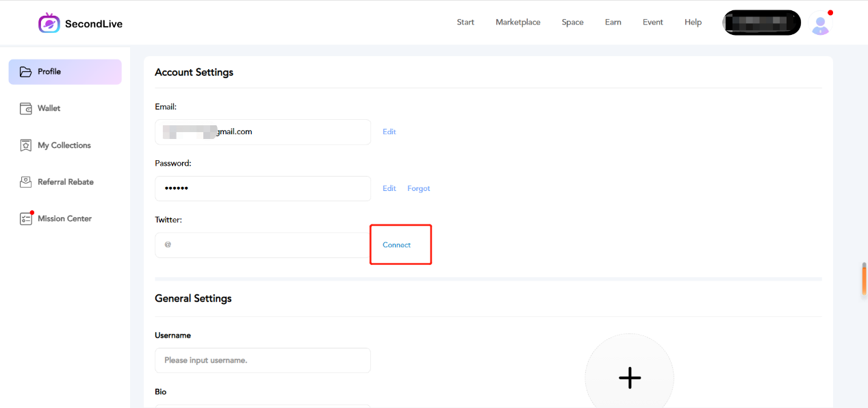The width and height of the screenshot is (868, 408).
Task: Connect the Twitter account
Action: [x=396, y=245]
